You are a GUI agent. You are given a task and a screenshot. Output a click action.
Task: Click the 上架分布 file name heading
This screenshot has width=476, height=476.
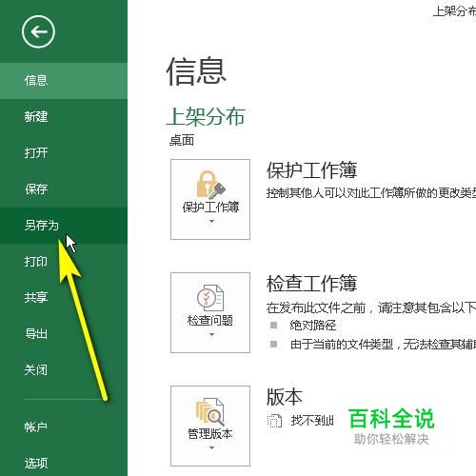click(206, 116)
